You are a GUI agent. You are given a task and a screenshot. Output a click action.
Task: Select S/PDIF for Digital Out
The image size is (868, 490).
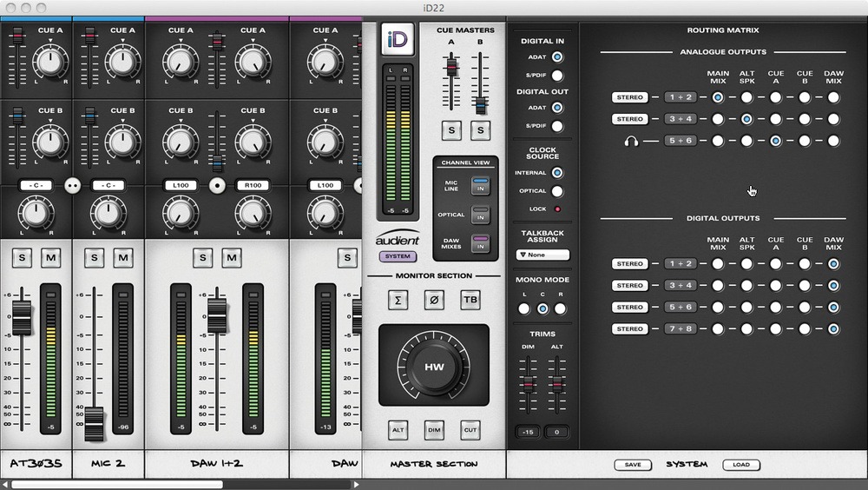[557, 126]
